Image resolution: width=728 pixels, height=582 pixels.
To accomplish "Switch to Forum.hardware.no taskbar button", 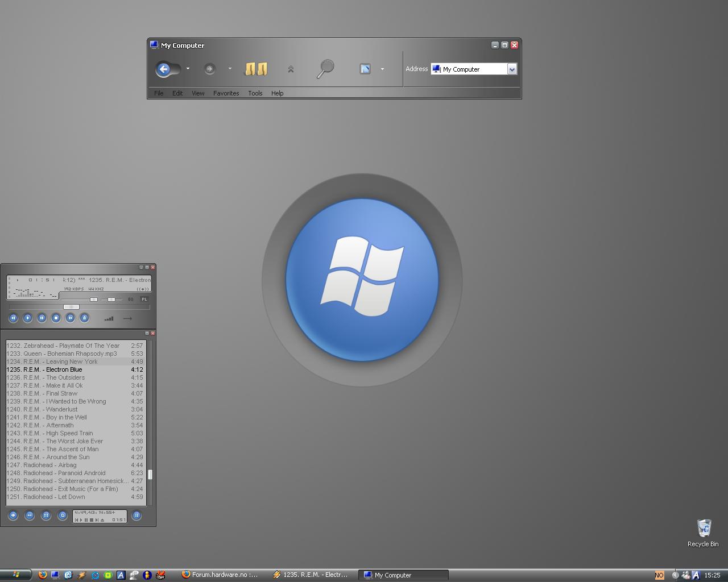I will 221,575.
